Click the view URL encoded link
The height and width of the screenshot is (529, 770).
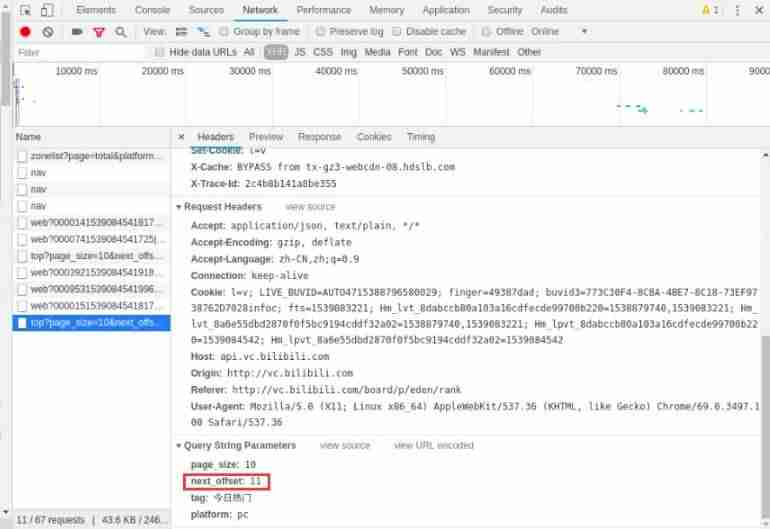pos(434,445)
